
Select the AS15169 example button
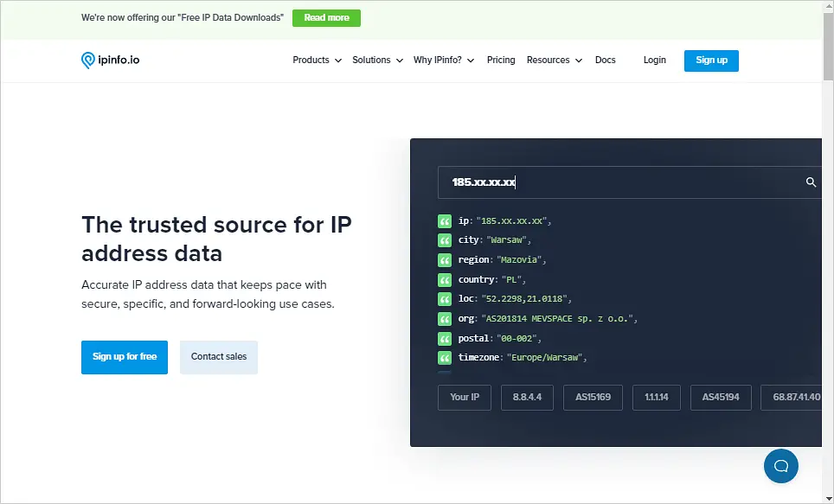click(x=593, y=398)
